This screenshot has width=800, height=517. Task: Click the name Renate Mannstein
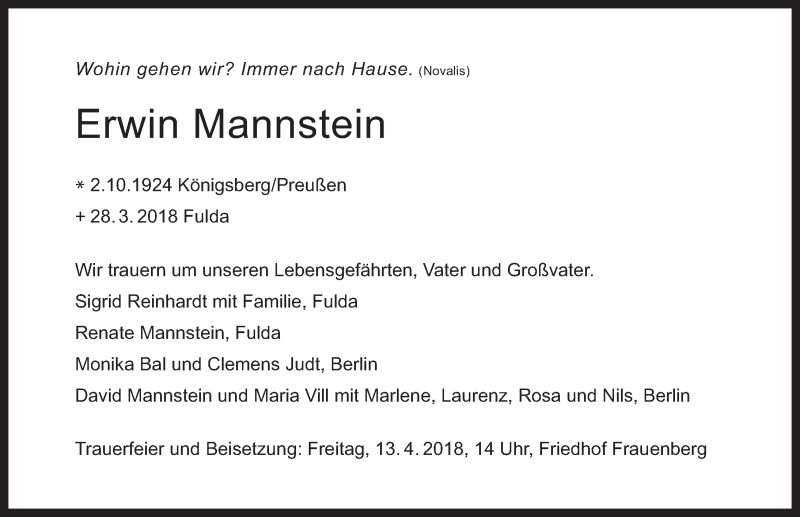(150, 333)
